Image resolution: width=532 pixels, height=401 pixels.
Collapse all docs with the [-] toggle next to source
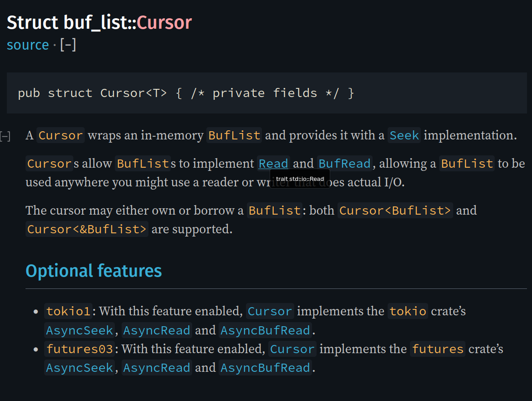[x=68, y=45]
